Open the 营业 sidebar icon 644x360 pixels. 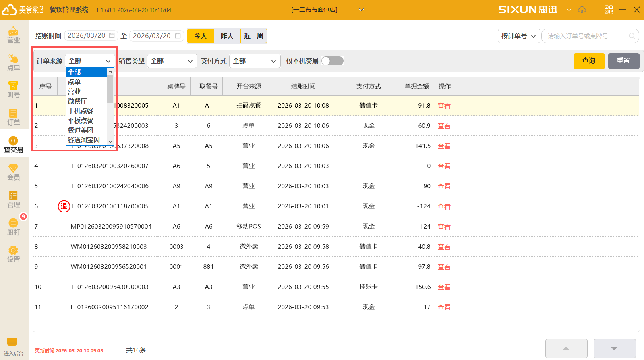[13, 35]
